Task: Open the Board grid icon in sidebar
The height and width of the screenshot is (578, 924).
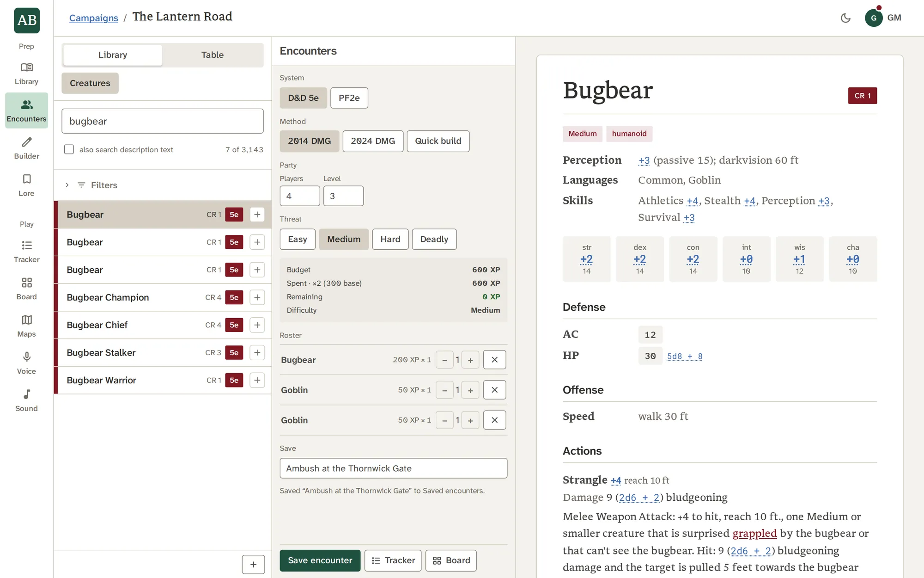Action: click(x=26, y=289)
